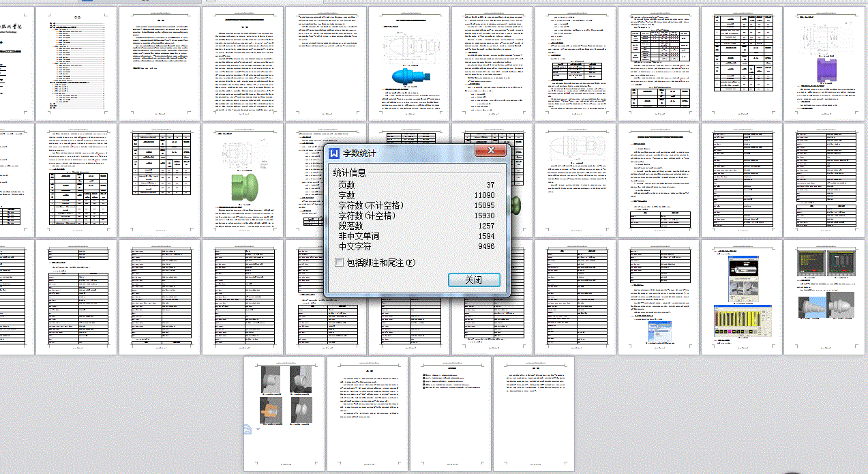868x474 pixels.
Task: Click the value 15930
Action: coord(484,216)
